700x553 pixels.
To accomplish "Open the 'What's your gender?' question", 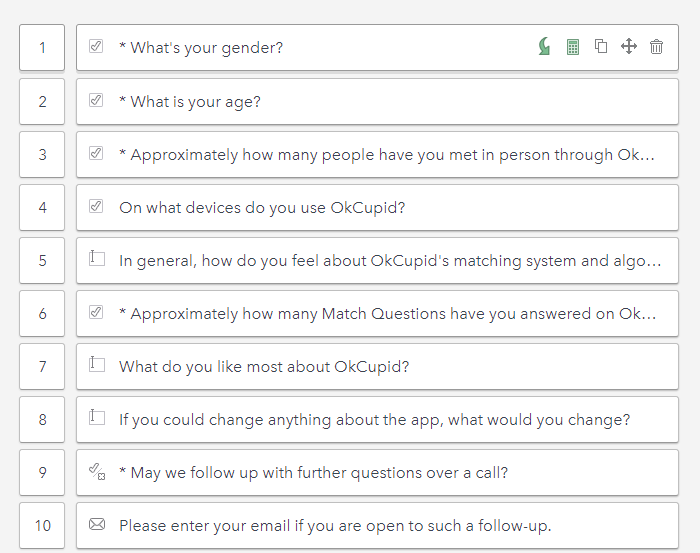I will tap(377, 47).
